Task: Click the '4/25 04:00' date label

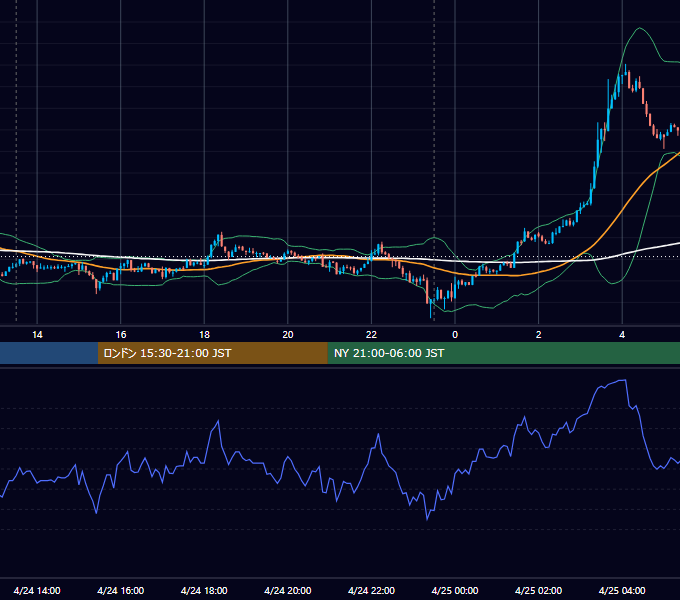Action: [622, 590]
